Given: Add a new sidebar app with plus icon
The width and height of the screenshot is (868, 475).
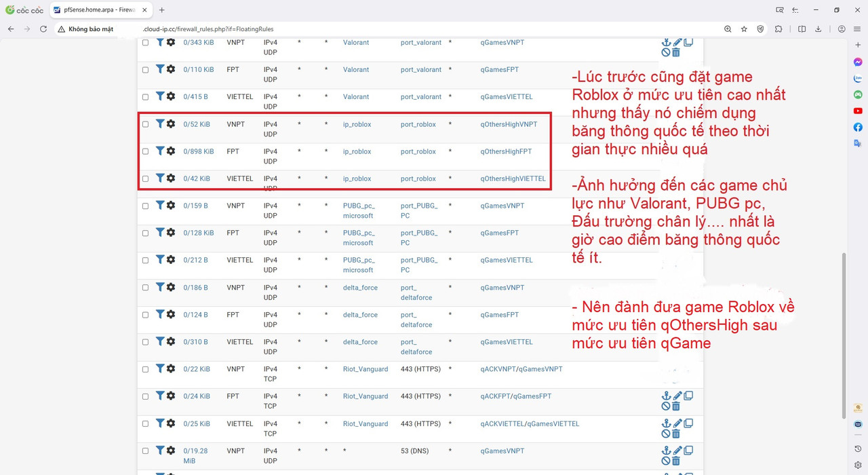Looking at the screenshot, I should coord(858,45).
